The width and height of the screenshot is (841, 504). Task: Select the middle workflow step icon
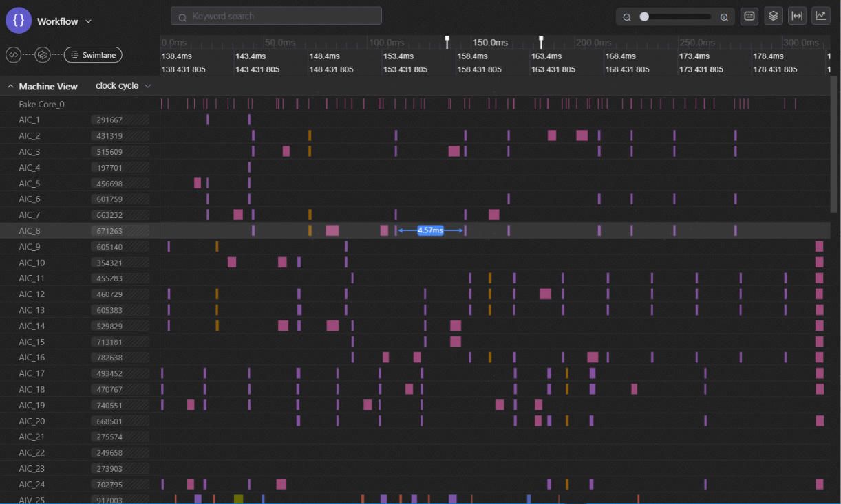click(x=43, y=54)
